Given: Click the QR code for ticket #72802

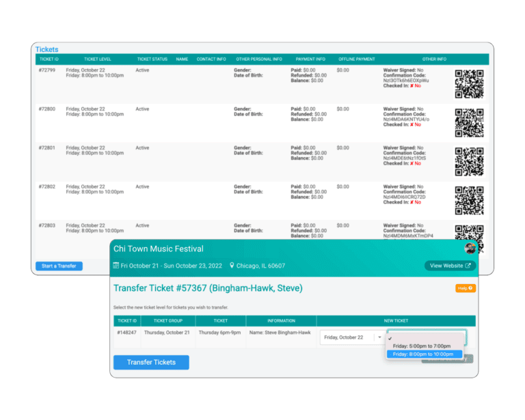Looking at the screenshot, I should point(469,200).
